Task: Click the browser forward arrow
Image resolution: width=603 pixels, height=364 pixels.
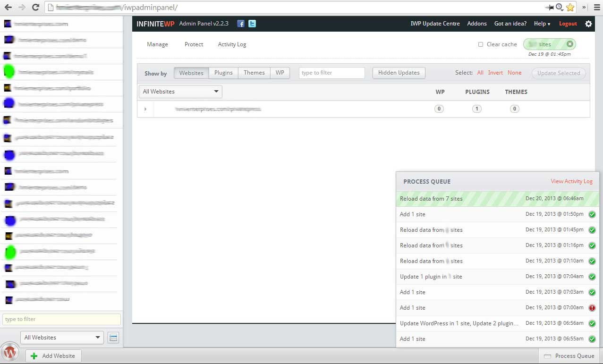Action: tap(22, 7)
